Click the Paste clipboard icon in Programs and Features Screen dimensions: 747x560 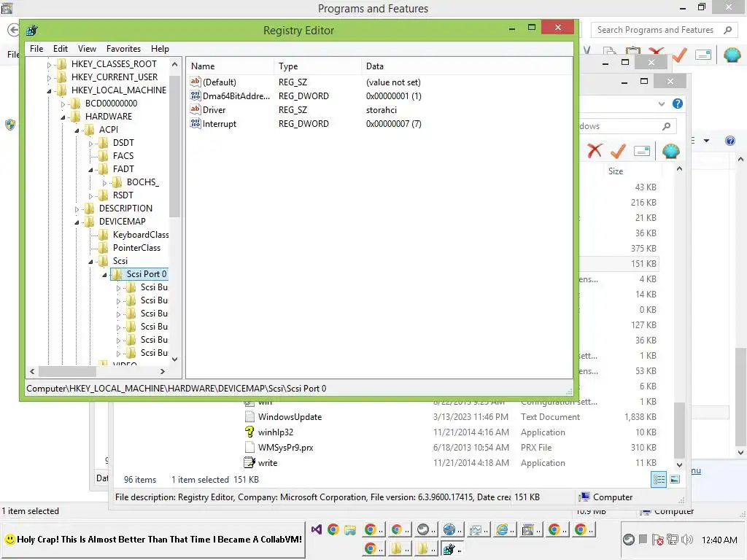[x=632, y=53]
